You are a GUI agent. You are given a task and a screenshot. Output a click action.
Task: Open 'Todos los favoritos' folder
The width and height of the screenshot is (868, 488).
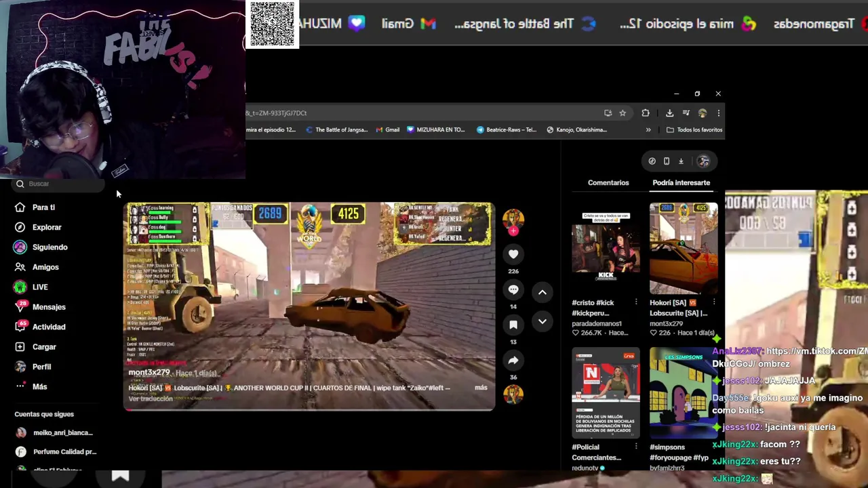[x=694, y=130]
